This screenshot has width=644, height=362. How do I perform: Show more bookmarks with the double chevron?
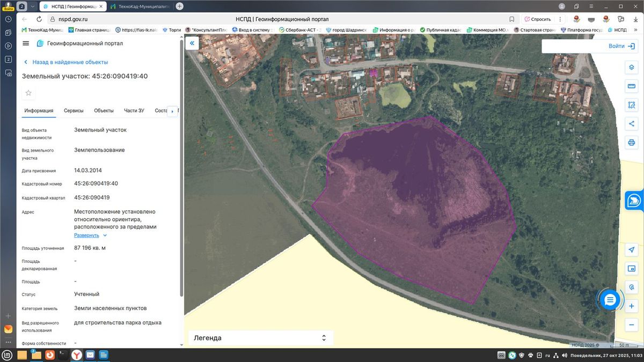(636, 30)
